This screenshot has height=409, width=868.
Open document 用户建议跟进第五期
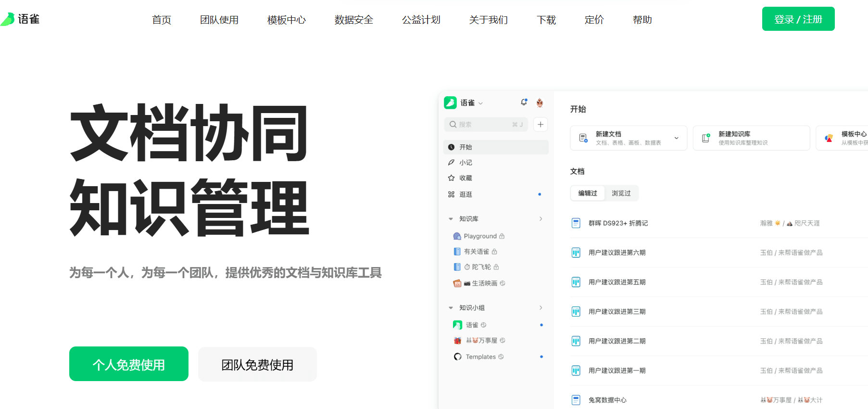point(617,282)
